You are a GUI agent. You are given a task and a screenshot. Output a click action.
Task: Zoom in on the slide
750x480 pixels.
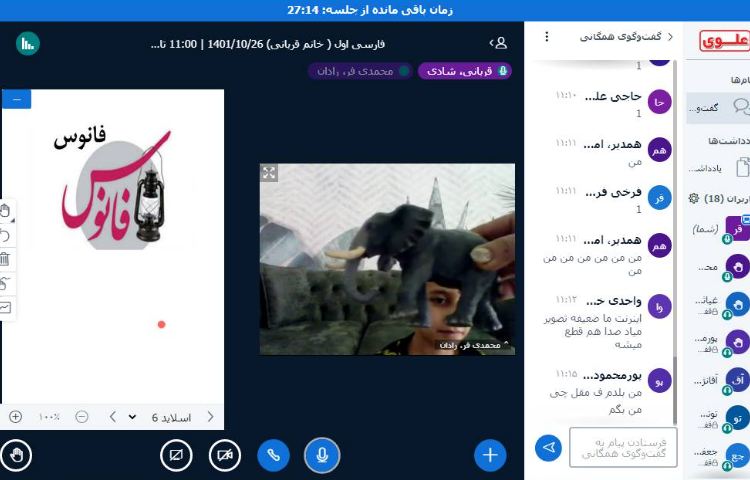click(x=15, y=417)
